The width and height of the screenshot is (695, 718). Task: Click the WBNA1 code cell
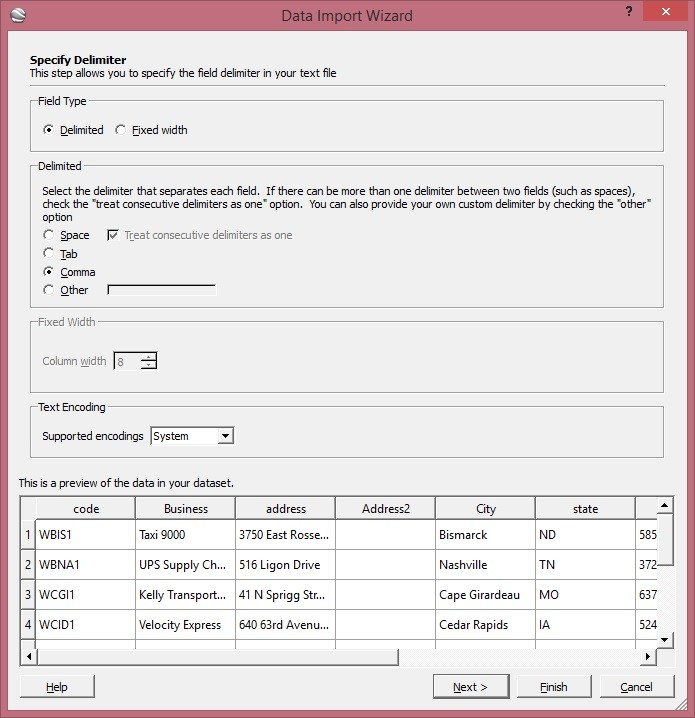pos(86,565)
